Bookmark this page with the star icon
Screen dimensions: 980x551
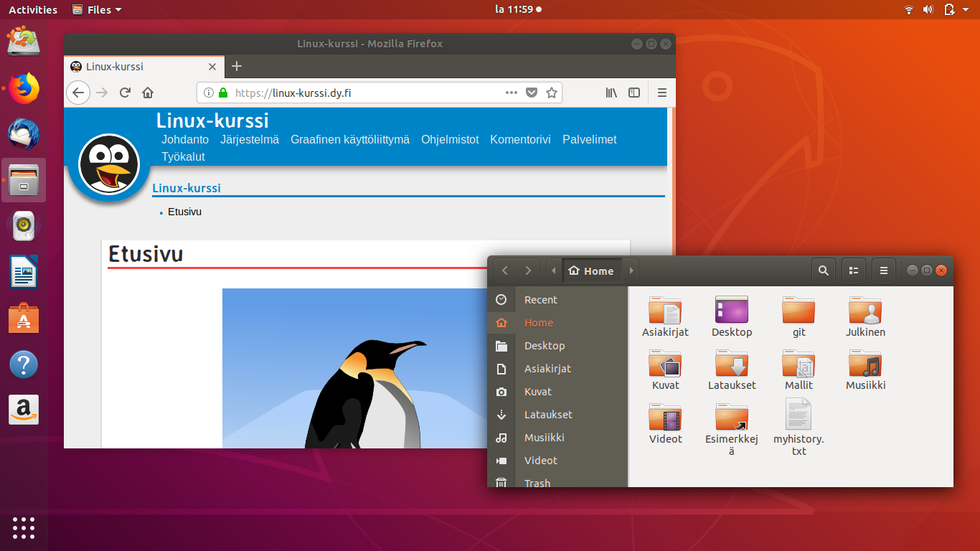click(552, 93)
